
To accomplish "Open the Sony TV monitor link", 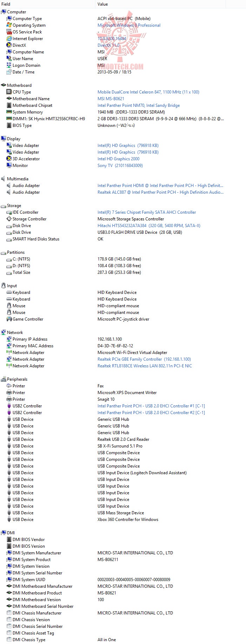I will [120, 166].
